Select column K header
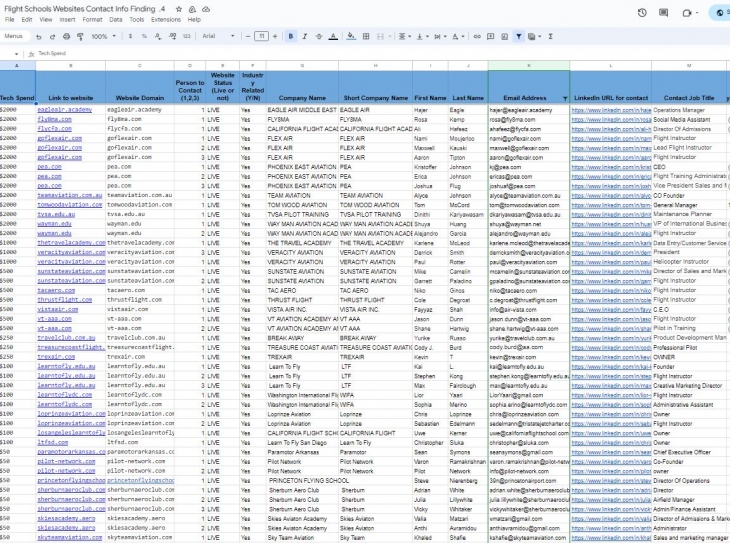The width and height of the screenshot is (730, 543). click(x=529, y=66)
